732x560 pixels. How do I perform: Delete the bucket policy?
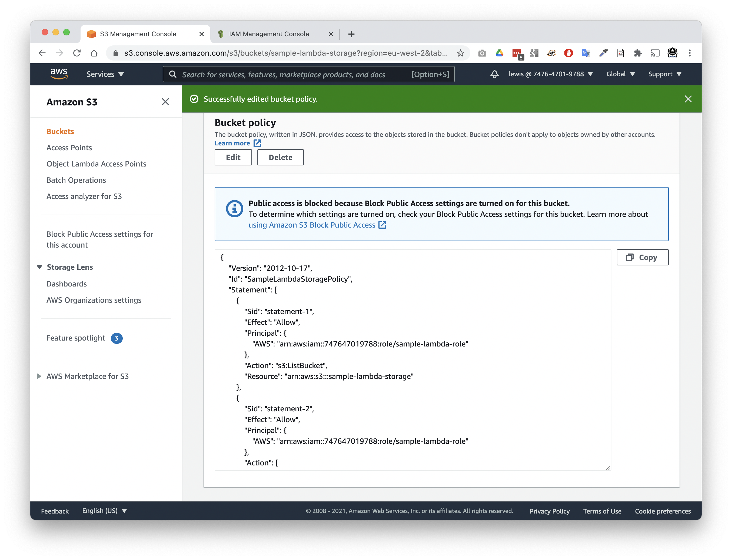[280, 157]
